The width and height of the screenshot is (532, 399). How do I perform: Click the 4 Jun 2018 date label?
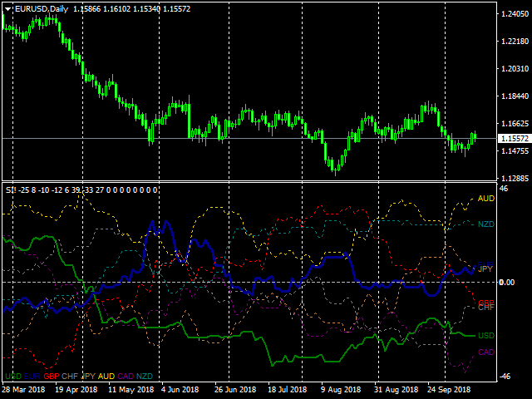[179, 389]
